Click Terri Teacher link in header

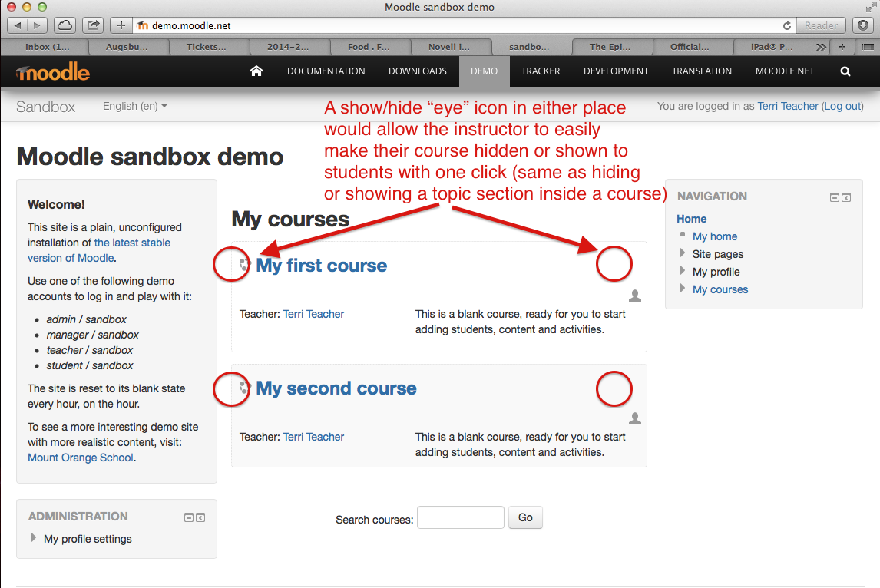click(x=788, y=106)
